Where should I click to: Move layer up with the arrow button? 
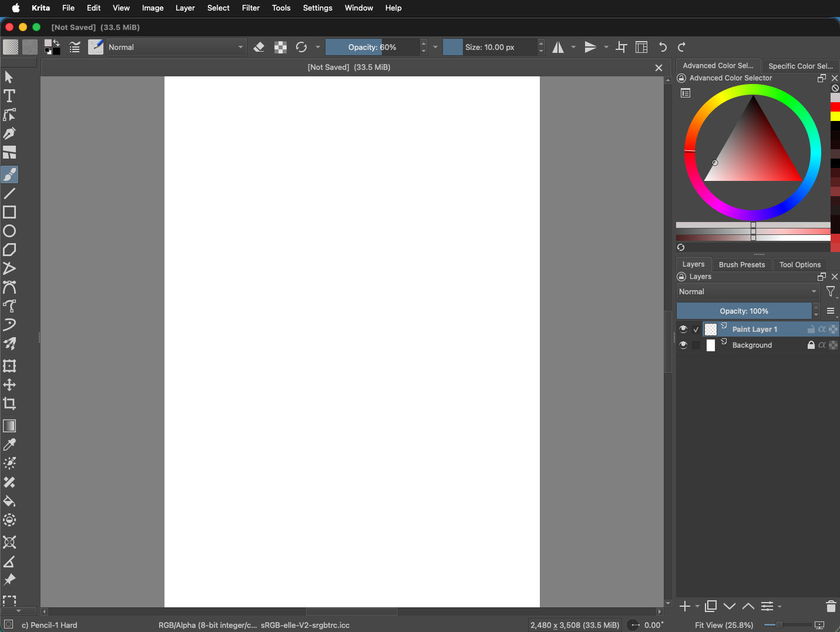coord(748,606)
